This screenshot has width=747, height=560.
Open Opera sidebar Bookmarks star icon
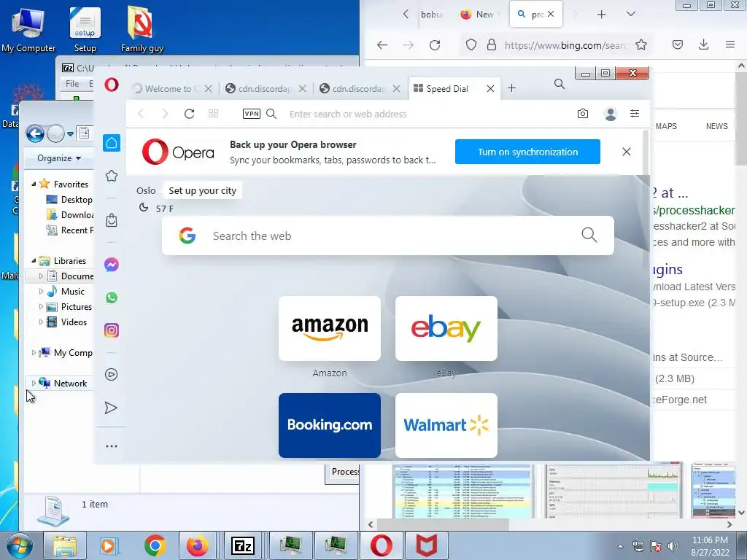pos(112,176)
